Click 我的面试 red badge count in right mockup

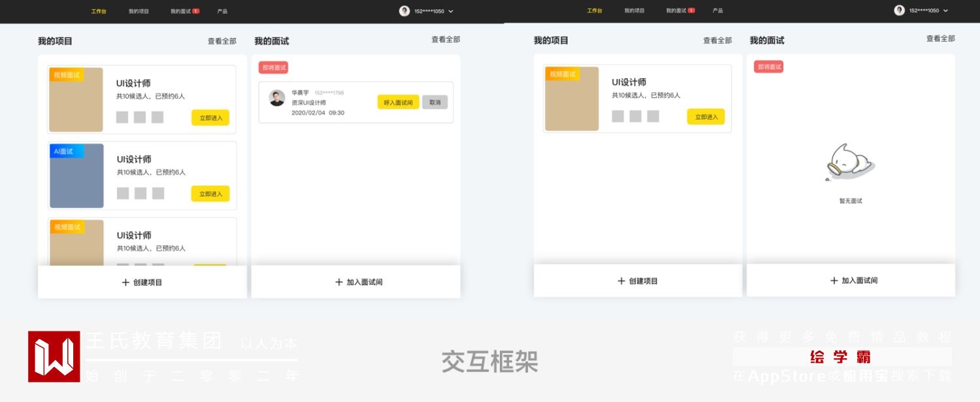(x=692, y=10)
